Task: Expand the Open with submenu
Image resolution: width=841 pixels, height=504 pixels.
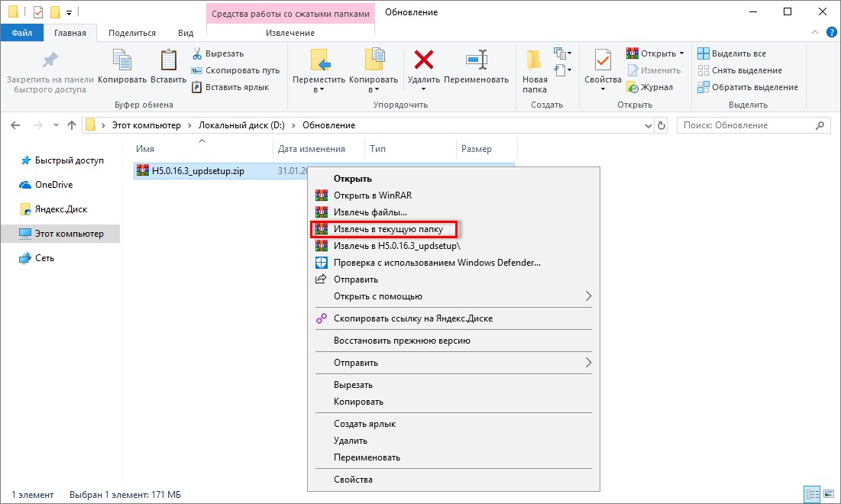Action: (x=588, y=296)
